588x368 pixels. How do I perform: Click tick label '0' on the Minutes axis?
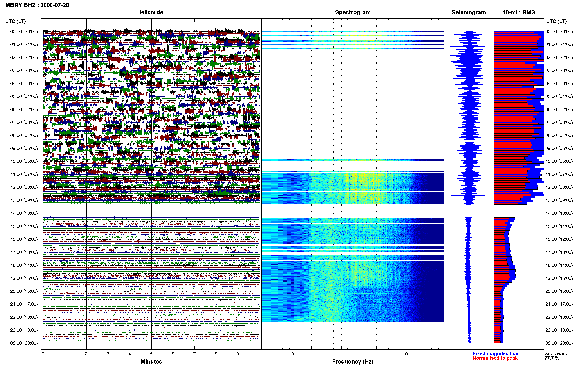click(x=43, y=354)
